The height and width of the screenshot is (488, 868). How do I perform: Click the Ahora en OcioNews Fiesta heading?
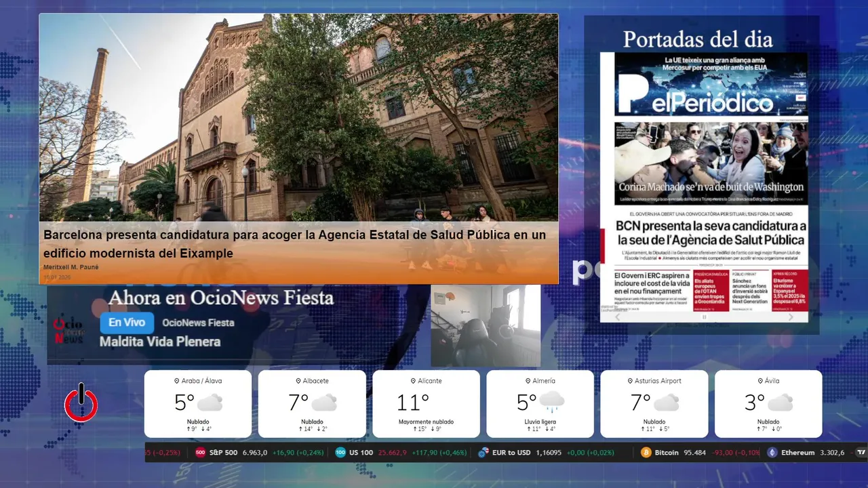pyautogui.click(x=221, y=298)
